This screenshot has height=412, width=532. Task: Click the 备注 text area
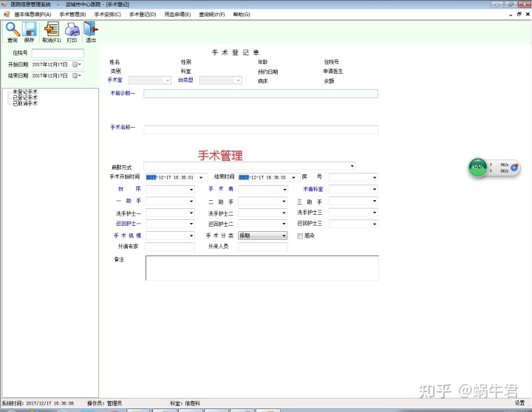pyautogui.click(x=262, y=268)
